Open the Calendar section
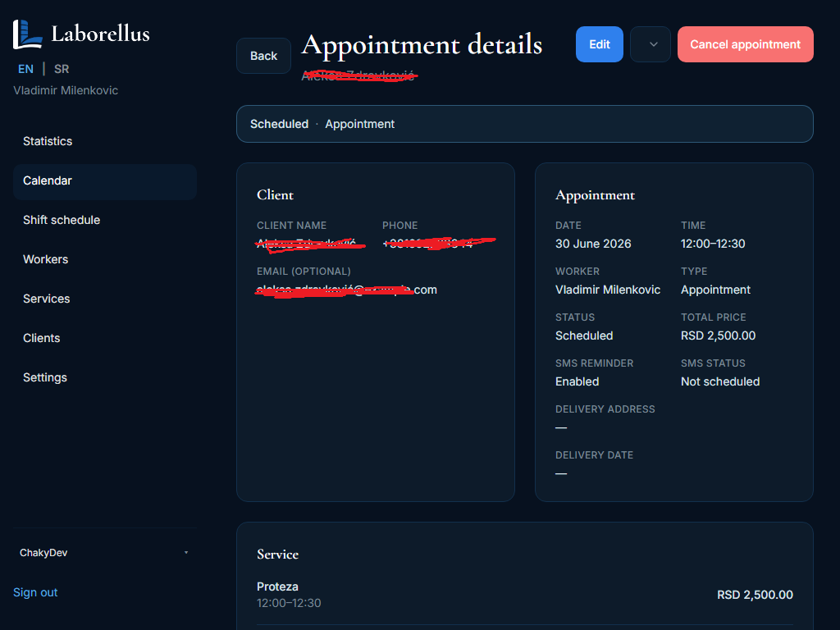Viewport: 840px width, 630px height. (x=105, y=181)
